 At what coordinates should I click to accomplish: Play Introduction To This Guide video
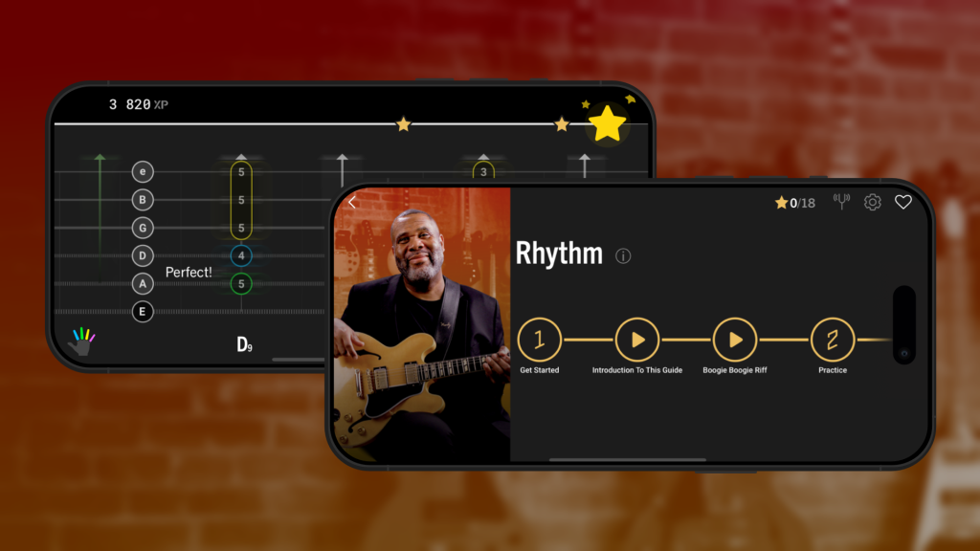[636, 340]
